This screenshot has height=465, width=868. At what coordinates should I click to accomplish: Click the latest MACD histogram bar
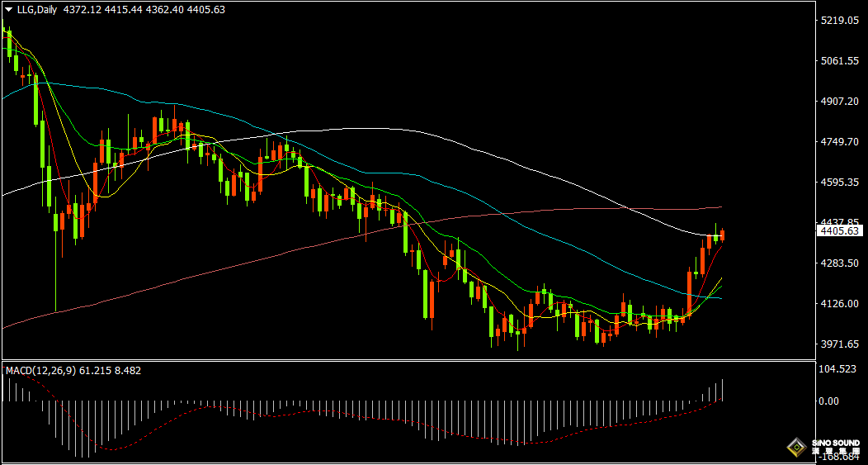[x=723, y=390]
